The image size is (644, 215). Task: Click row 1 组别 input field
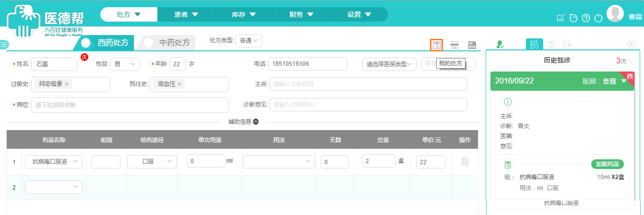106,162
